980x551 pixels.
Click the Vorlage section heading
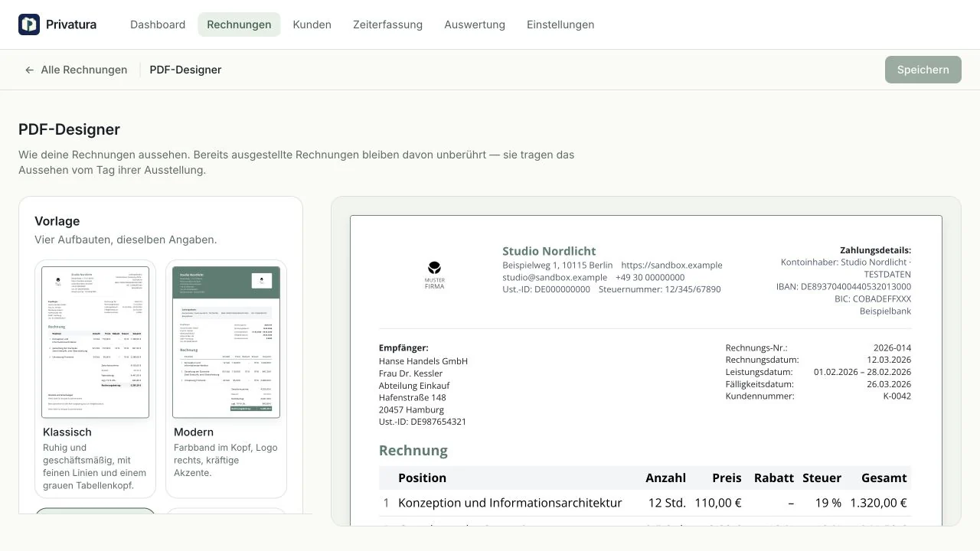tap(57, 221)
